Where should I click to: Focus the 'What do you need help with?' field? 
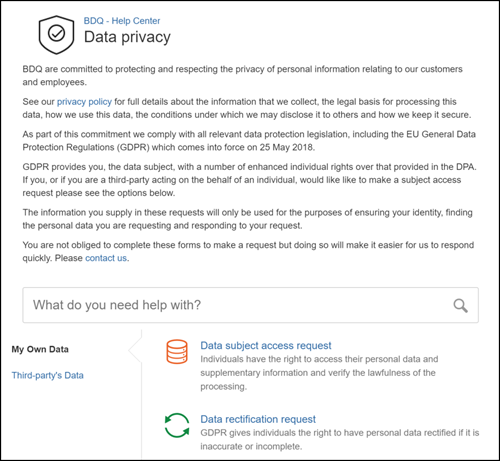[x=250, y=305]
